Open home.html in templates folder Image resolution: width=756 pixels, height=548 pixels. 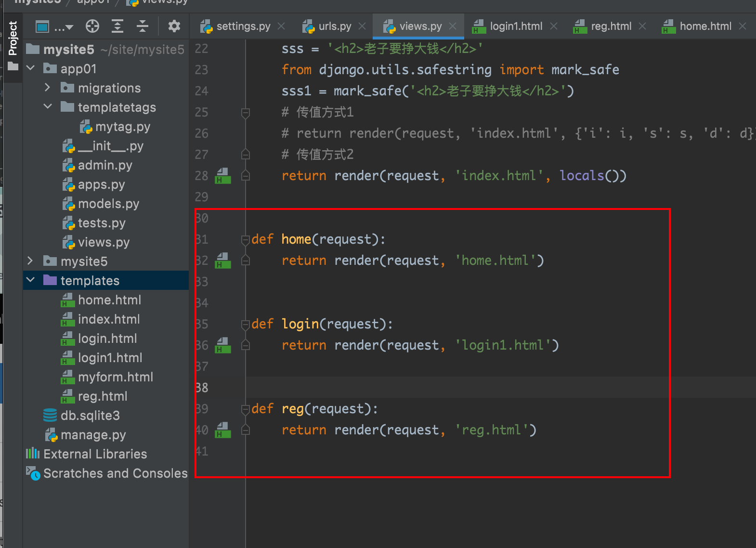pyautogui.click(x=101, y=300)
